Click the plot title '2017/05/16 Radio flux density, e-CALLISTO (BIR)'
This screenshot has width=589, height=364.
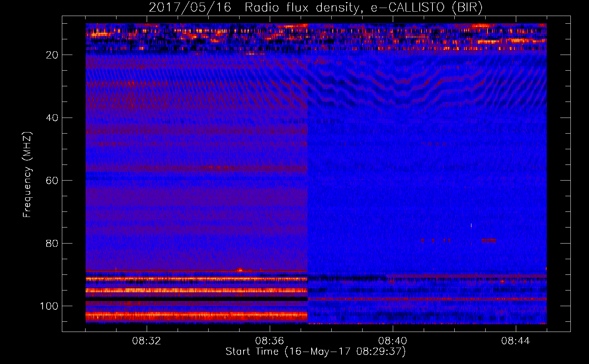point(316,8)
